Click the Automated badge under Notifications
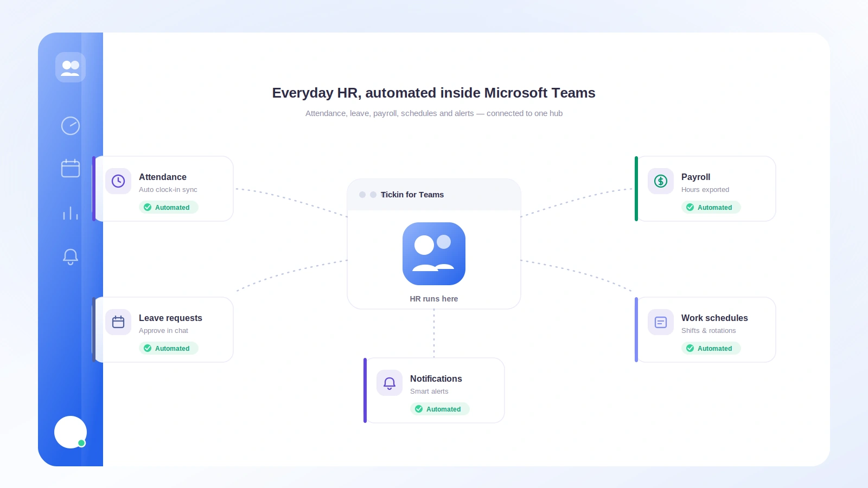The height and width of the screenshot is (488, 868). pyautogui.click(x=440, y=409)
